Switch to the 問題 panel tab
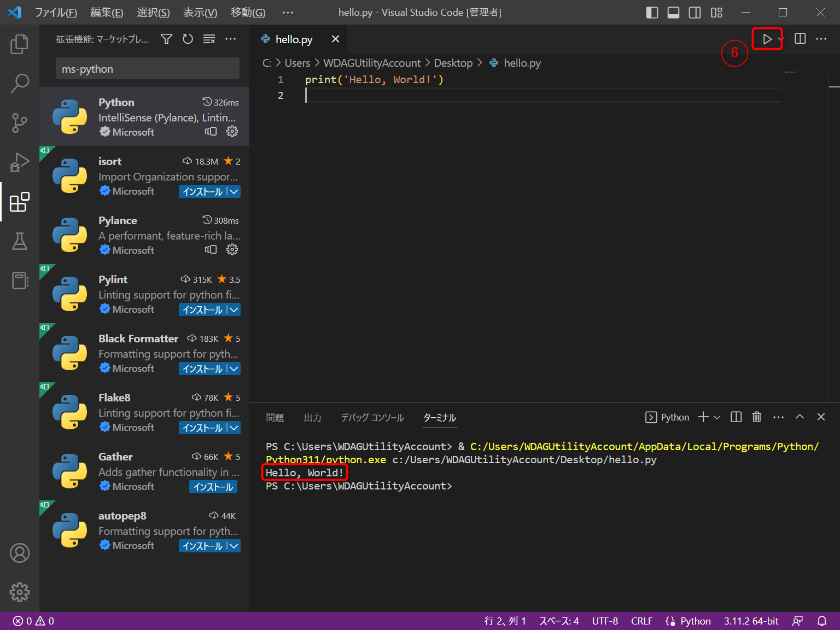This screenshot has width=840, height=630. click(275, 418)
